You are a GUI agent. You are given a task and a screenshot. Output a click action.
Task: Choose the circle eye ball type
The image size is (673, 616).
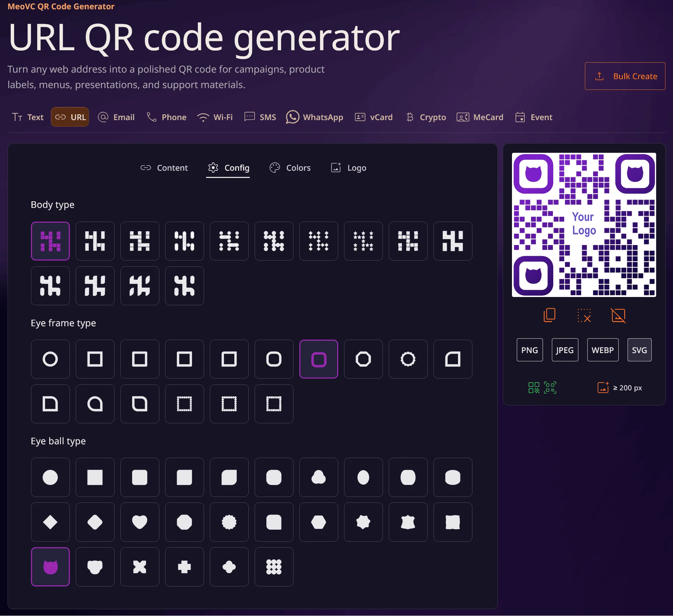point(50,477)
